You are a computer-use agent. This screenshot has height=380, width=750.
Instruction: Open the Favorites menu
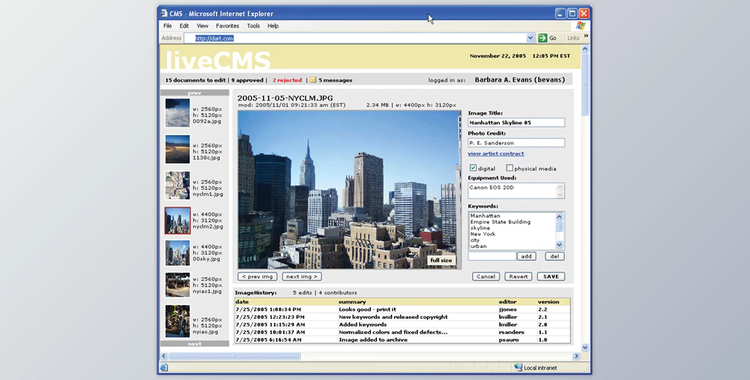227,26
